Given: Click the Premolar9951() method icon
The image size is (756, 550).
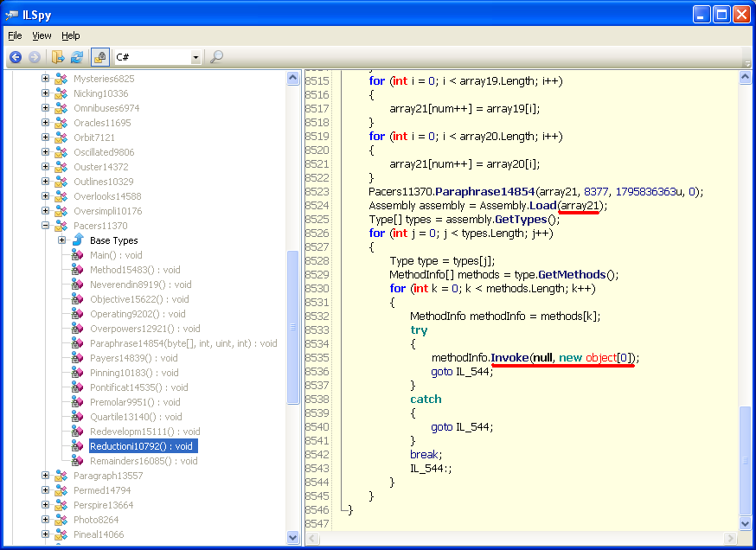Looking at the screenshot, I should pyautogui.click(x=78, y=402).
